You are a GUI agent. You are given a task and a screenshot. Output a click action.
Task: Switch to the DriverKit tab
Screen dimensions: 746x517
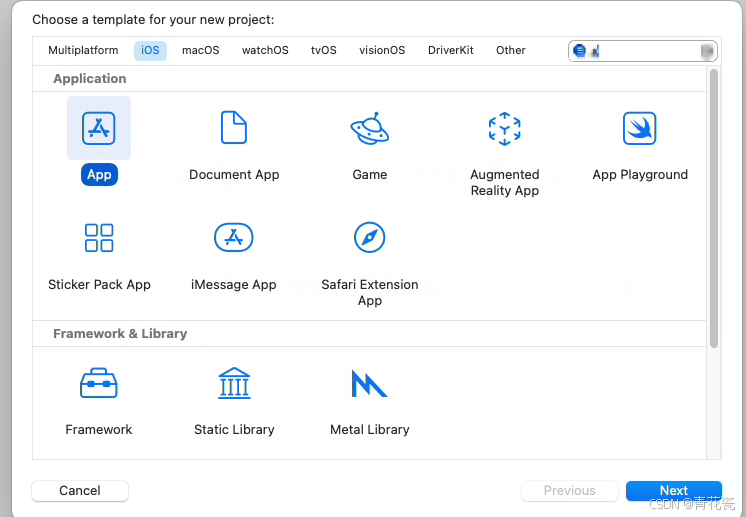[451, 50]
